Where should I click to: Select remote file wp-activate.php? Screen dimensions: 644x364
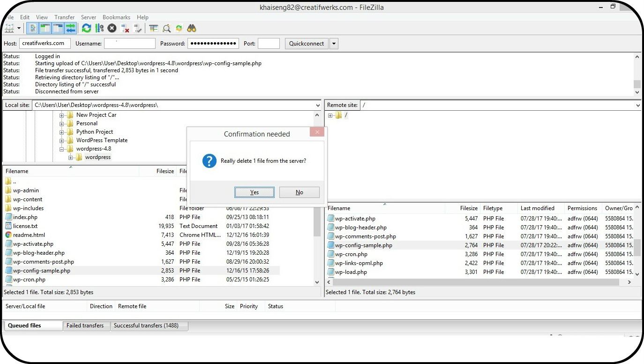coord(355,219)
